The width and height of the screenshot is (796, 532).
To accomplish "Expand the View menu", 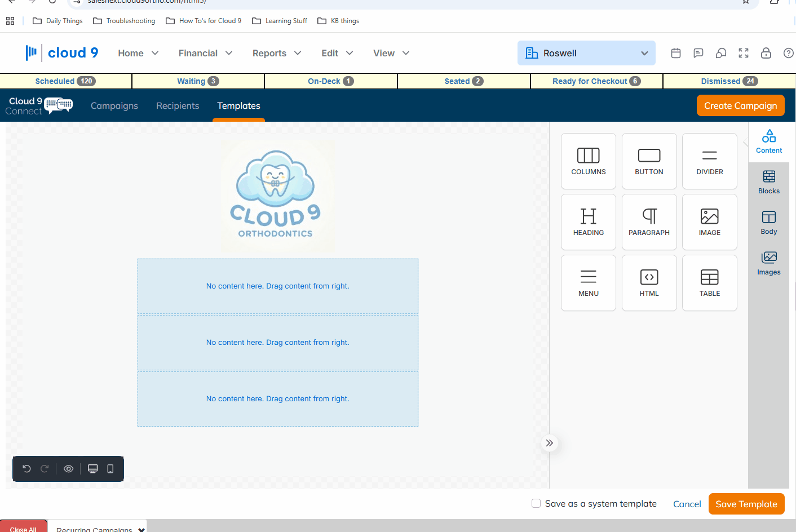I will point(391,53).
